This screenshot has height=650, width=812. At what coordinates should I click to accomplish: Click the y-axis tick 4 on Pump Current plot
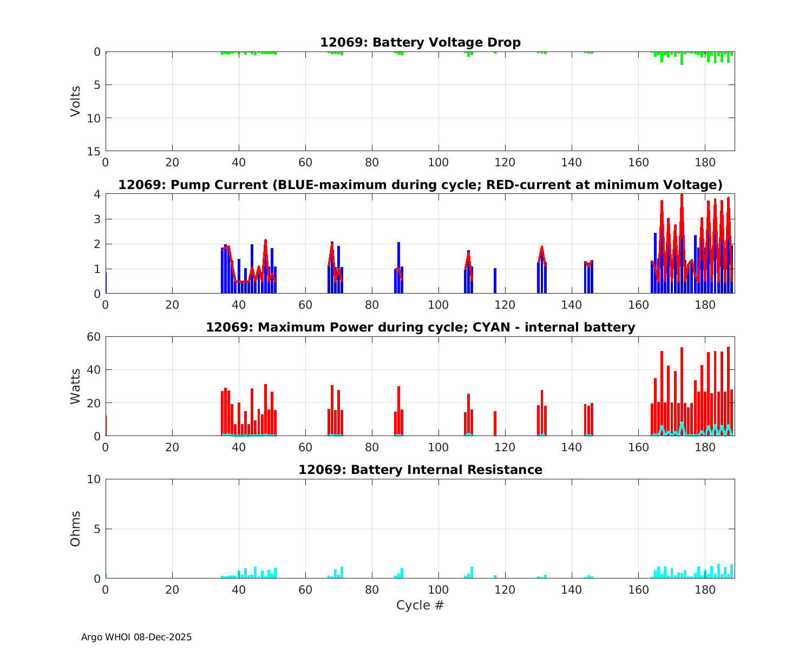coord(97,194)
